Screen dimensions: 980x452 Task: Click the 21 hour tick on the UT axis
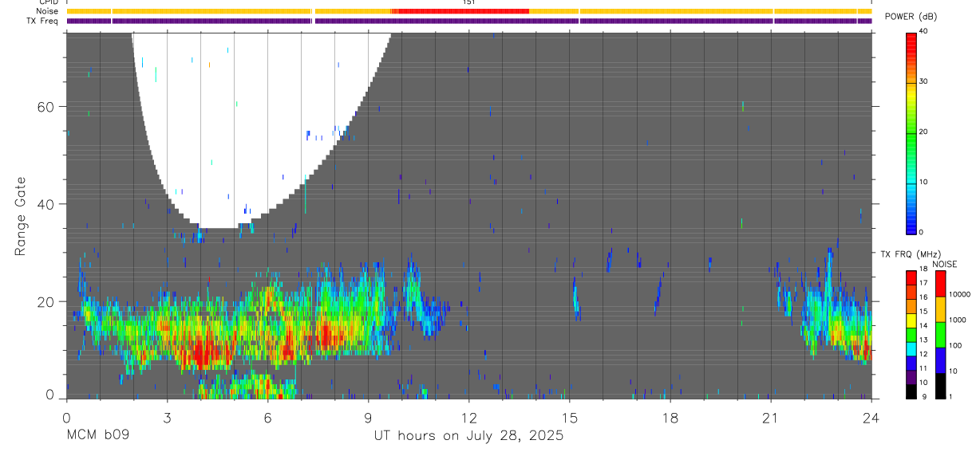point(771,416)
